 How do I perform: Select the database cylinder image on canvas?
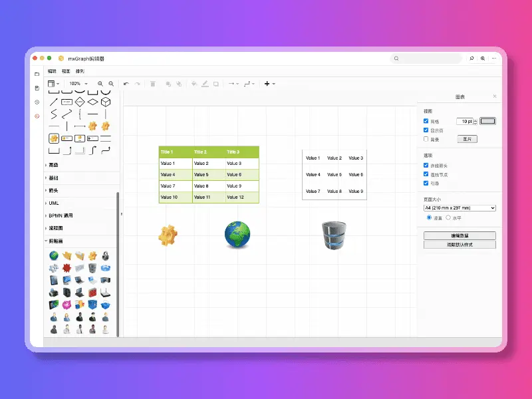coord(334,235)
